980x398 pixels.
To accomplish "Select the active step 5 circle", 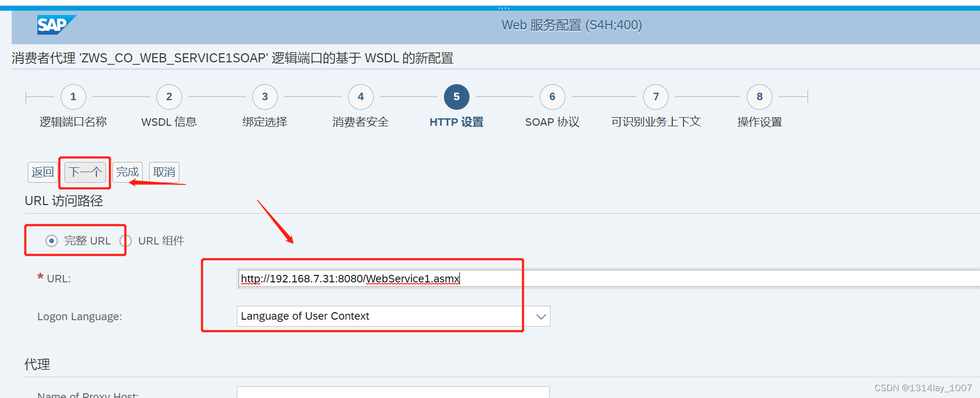I will 457,97.
